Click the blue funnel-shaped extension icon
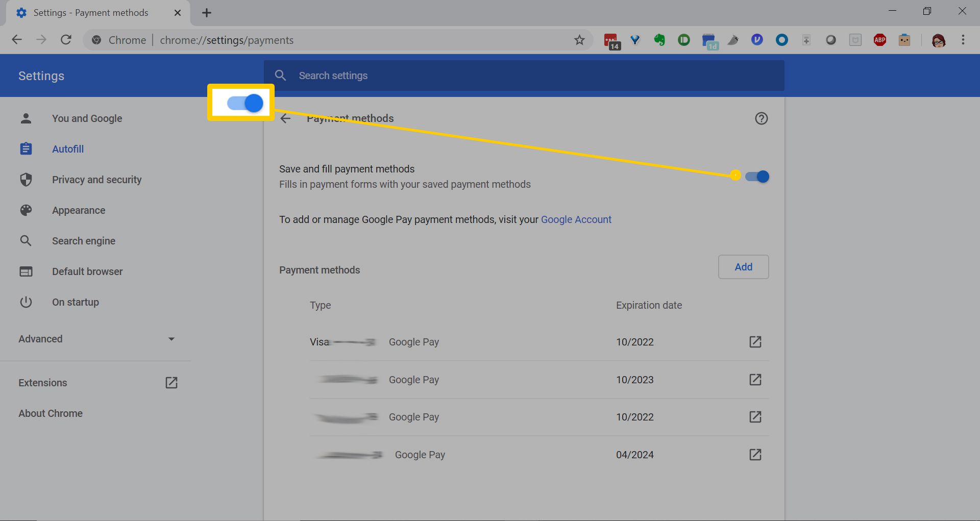980x521 pixels. (x=635, y=40)
